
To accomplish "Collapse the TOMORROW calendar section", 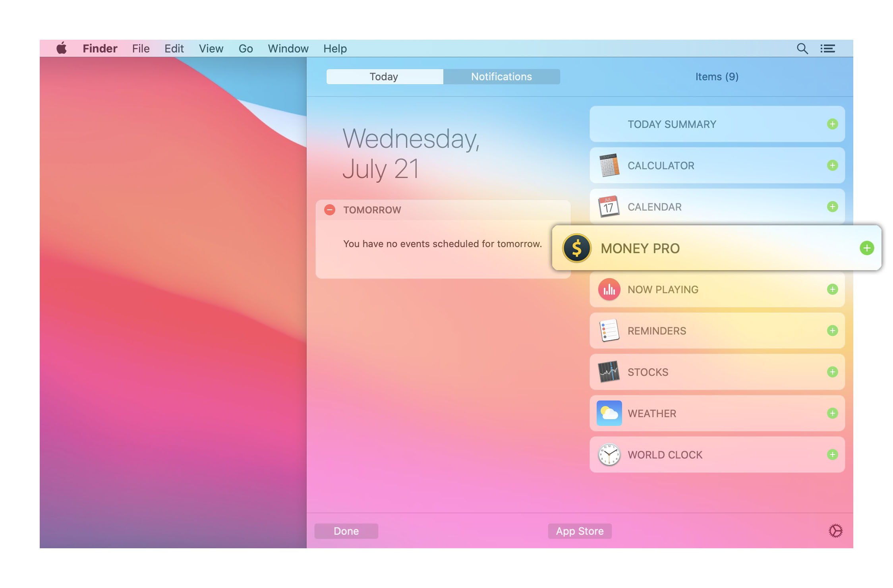I will tap(329, 209).
